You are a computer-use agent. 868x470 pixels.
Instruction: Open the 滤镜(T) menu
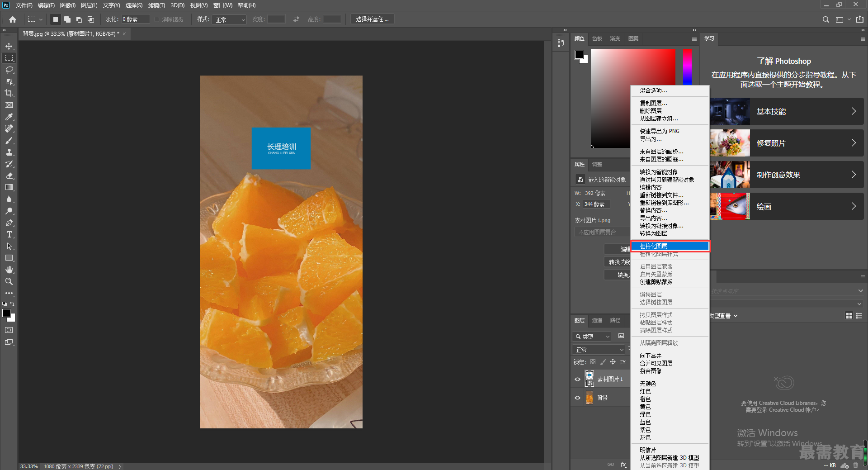tap(156, 5)
